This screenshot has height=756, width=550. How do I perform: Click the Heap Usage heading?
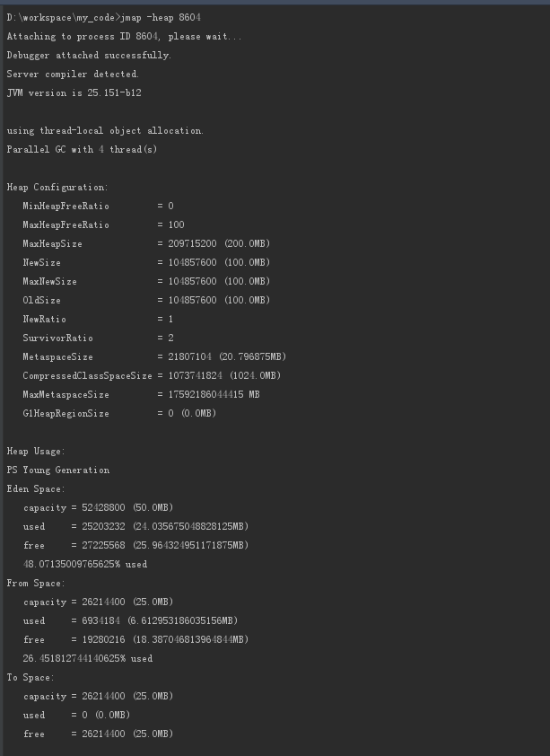point(36,452)
